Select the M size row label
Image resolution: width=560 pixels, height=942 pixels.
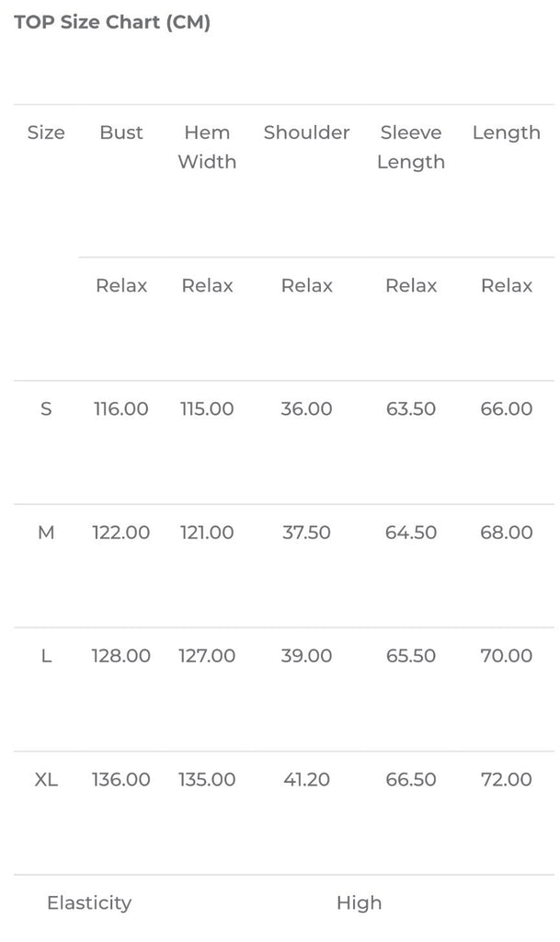pyautogui.click(x=46, y=533)
